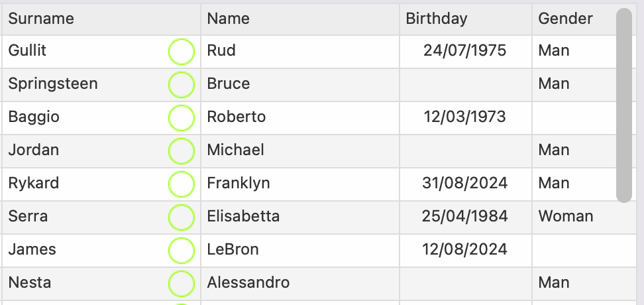The height and width of the screenshot is (305, 644).
Task: Sort the table by Surname column header
Action: (41, 19)
